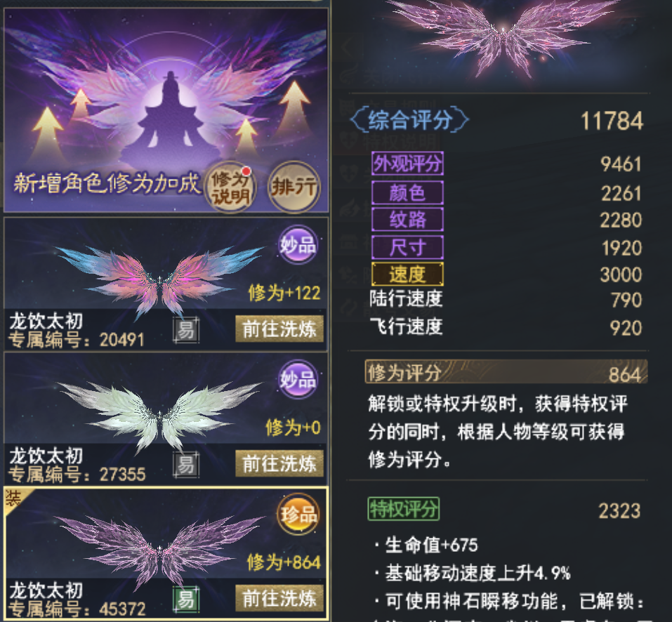Click the 珍品 badge on wing 45372
Screen dimensions: 672x622
pyautogui.click(x=298, y=515)
